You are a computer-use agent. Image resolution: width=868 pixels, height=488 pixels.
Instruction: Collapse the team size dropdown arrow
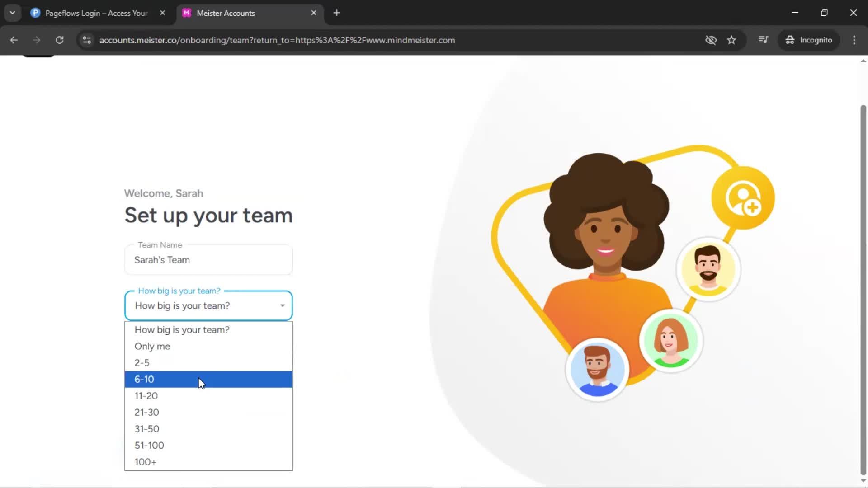[x=283, y=306]
